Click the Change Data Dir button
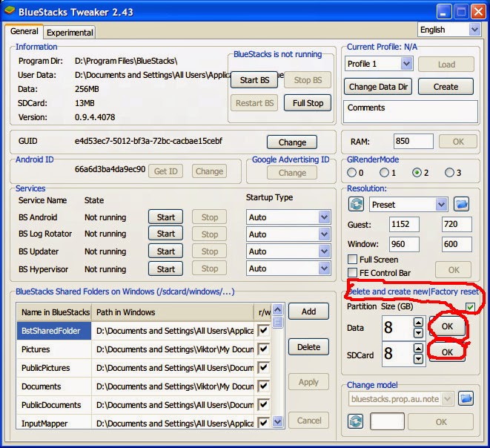490x448 pixels. [378, 87]
